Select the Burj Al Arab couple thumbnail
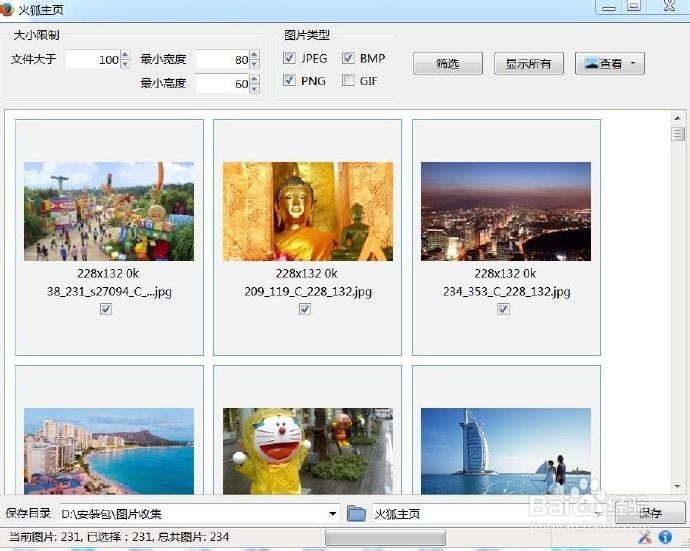The image size is (690, 551). [x=506, y=451]
